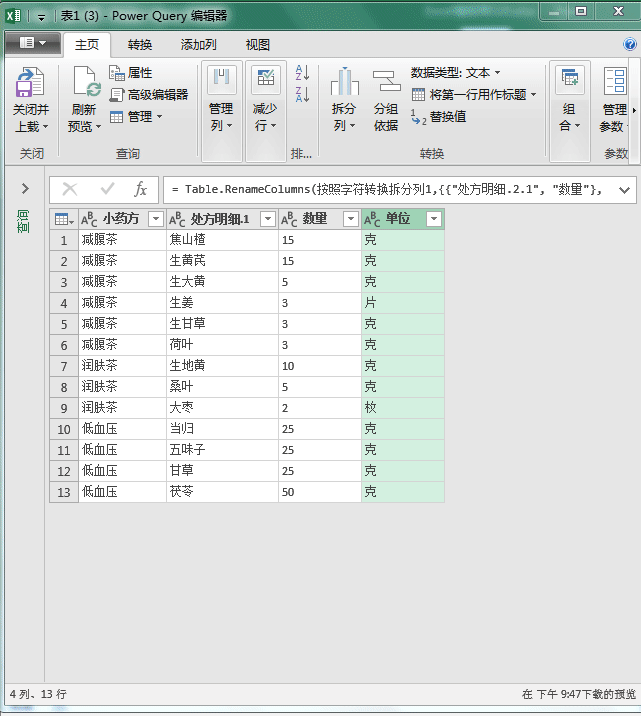Select the cell 生大黄 in row 3

coord(222,282)
